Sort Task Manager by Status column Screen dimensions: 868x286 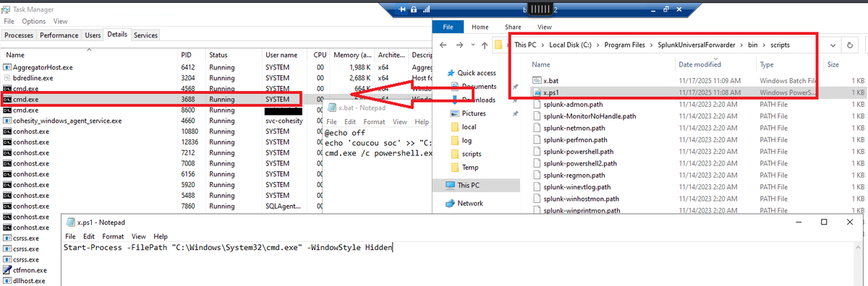point(218,55)
